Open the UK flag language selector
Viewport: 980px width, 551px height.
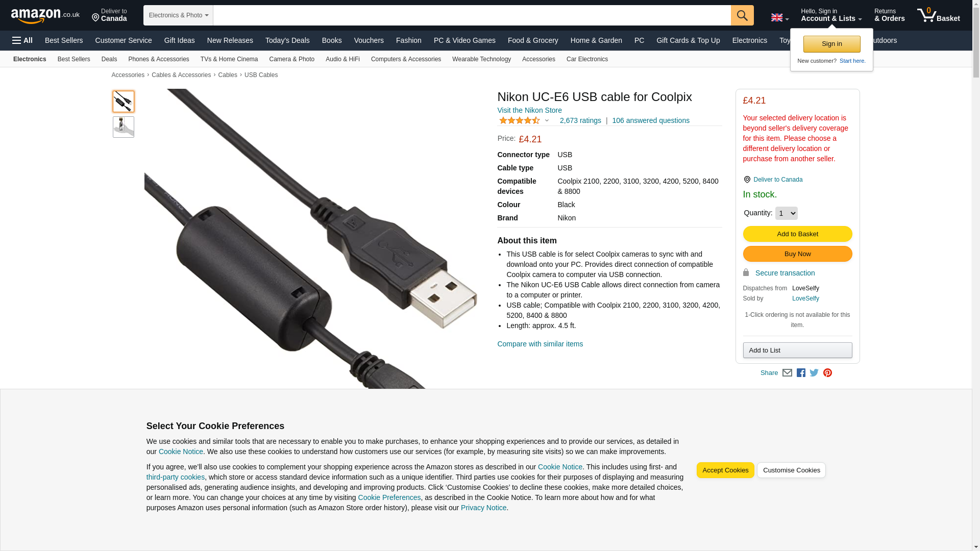tap(780, 17)
